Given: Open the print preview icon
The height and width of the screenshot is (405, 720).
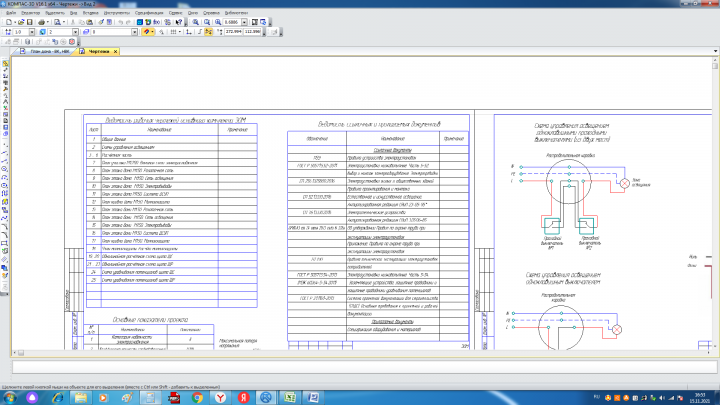Looking at the screenshot, I should tap(57, 22).
